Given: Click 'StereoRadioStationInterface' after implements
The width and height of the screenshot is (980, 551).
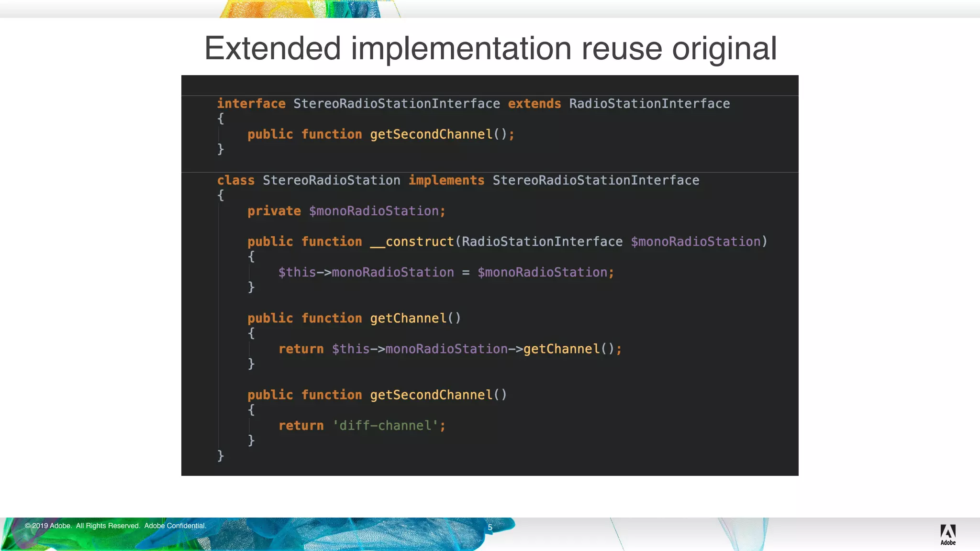Looking at the screenshot, I should point(595,180).
